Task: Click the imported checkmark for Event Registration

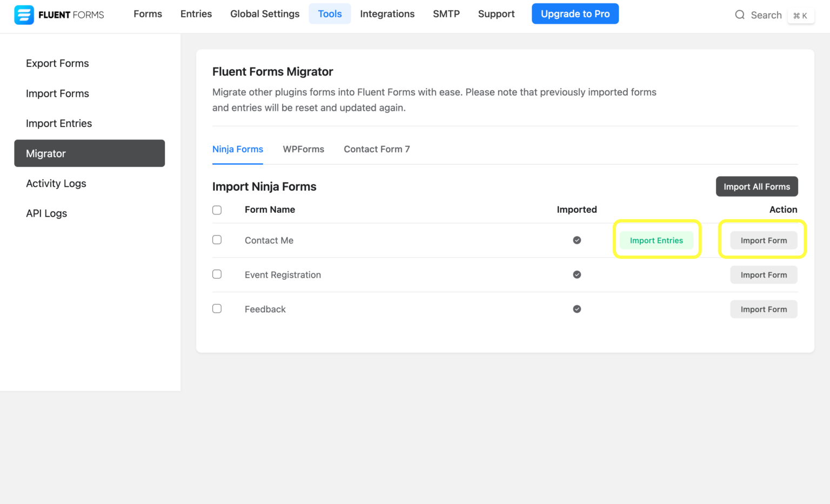Action: pos(577,274)
